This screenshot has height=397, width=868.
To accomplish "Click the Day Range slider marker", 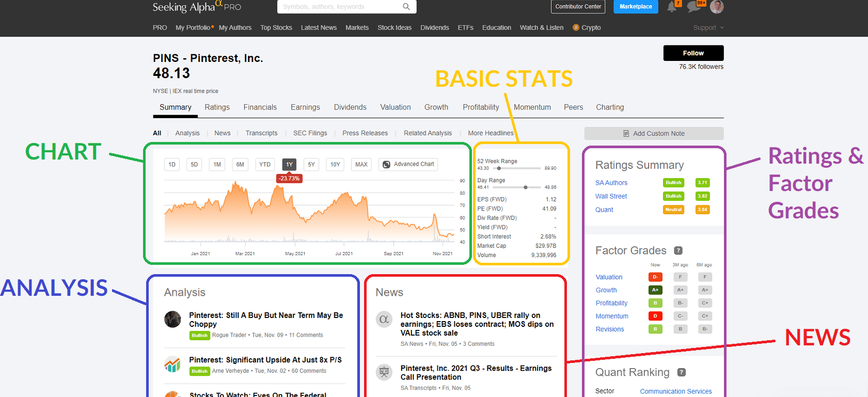I will point(526,187).
